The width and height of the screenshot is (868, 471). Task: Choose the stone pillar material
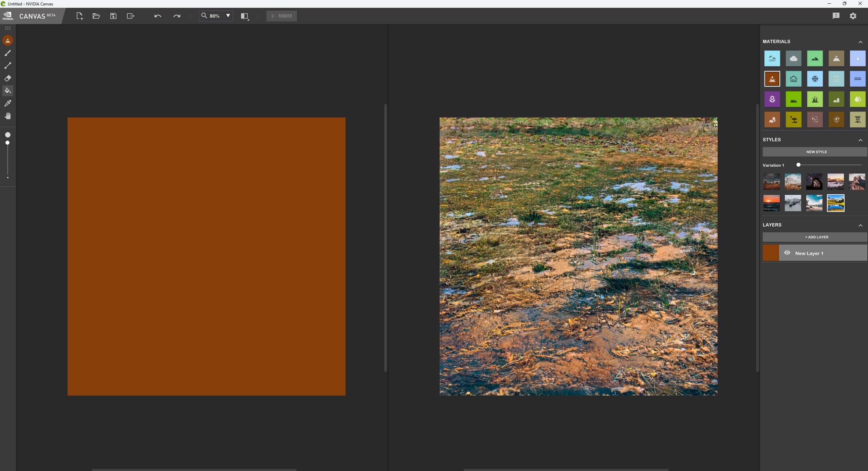[x=858, y=120]
